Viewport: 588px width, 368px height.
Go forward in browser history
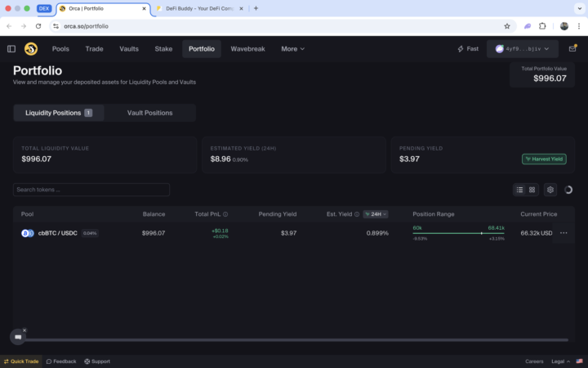point(24,26)
